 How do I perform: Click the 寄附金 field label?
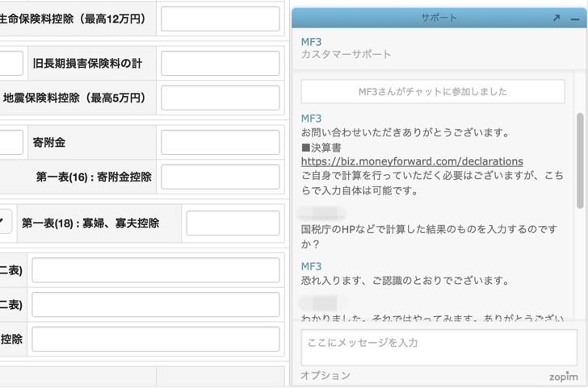49,142
